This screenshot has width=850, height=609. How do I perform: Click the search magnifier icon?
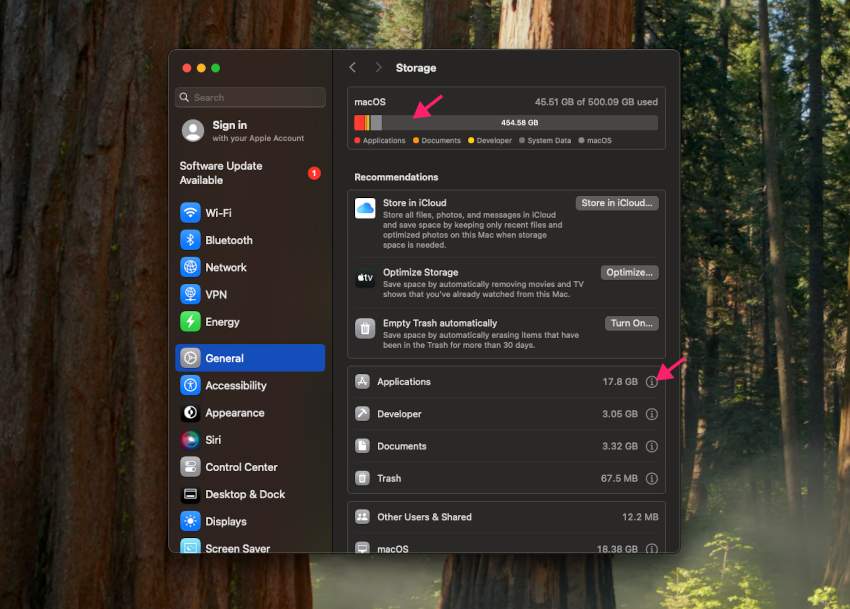point(184,97)
